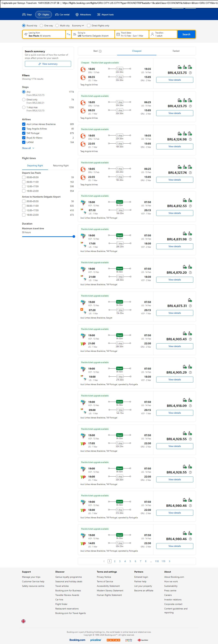Image resolution: width=218 pixels, height=644 pixels.
Task: Switch to the Fastest results tab
Action: pos(176,51)
